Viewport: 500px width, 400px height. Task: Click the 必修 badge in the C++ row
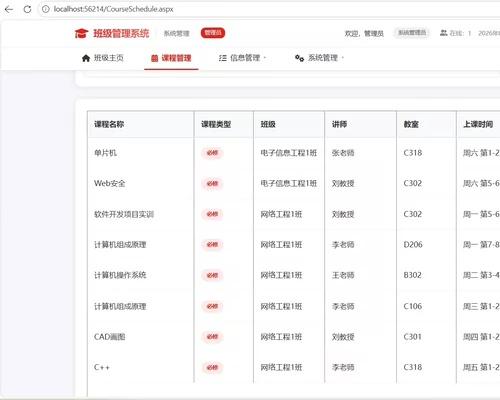click(212, 368)
